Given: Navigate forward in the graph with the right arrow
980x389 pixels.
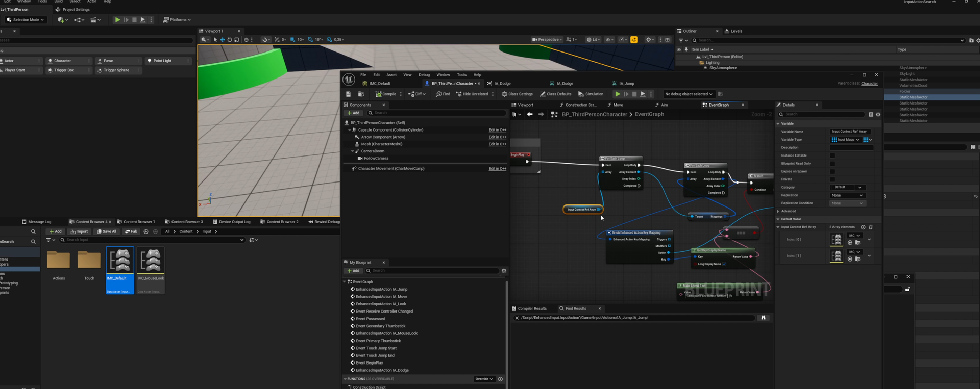Looking at the screenshot, I should [x=541, y=114].
